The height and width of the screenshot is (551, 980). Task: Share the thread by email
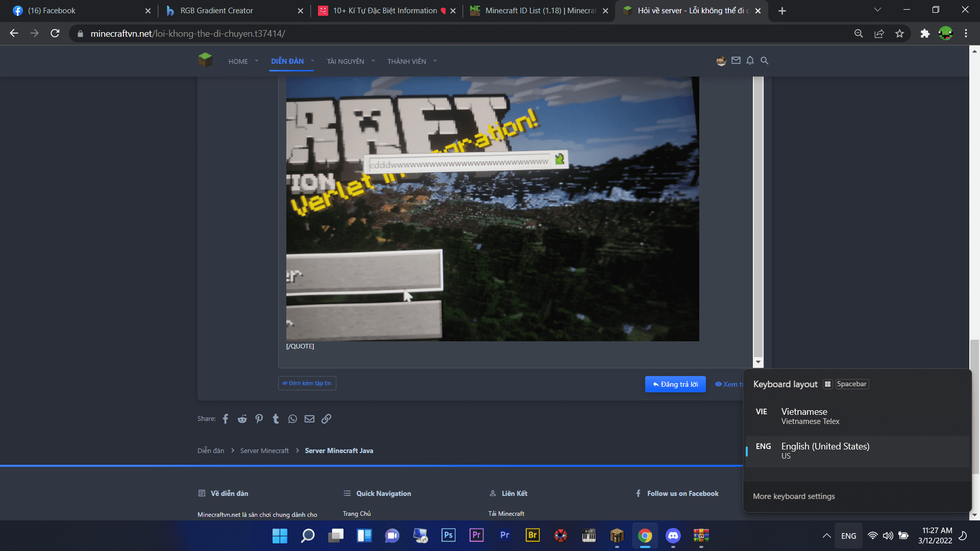tap(309, 419)
